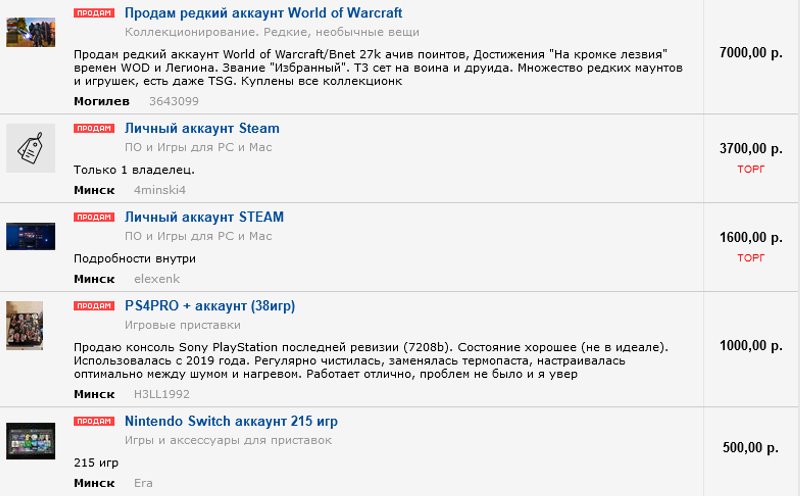Click the ТОРГ label under the 3700,00 р. price
The image size is (800, 496).
(750, 169)
